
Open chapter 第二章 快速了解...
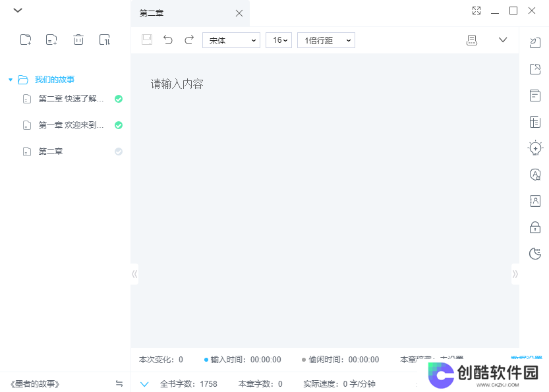[x=71, y=99]
